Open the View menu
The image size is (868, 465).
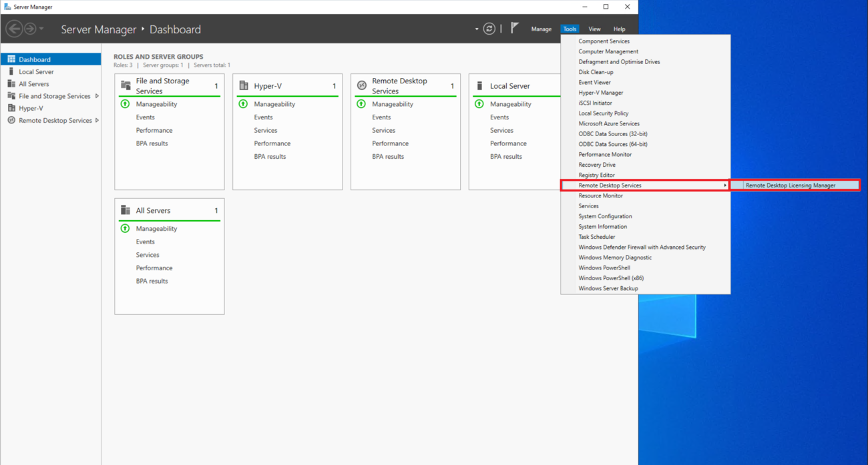tap(594, 29)
